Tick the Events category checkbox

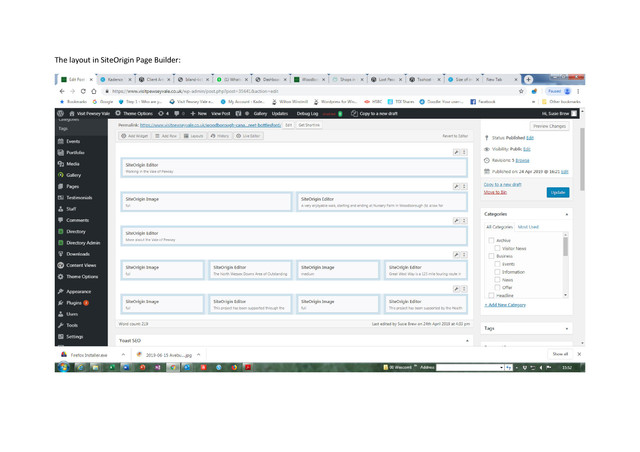point(497,264)
